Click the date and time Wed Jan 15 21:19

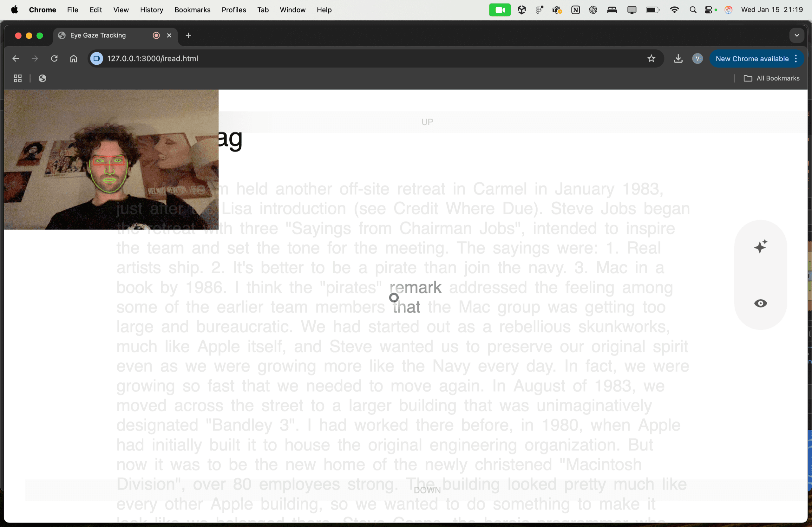772,10
